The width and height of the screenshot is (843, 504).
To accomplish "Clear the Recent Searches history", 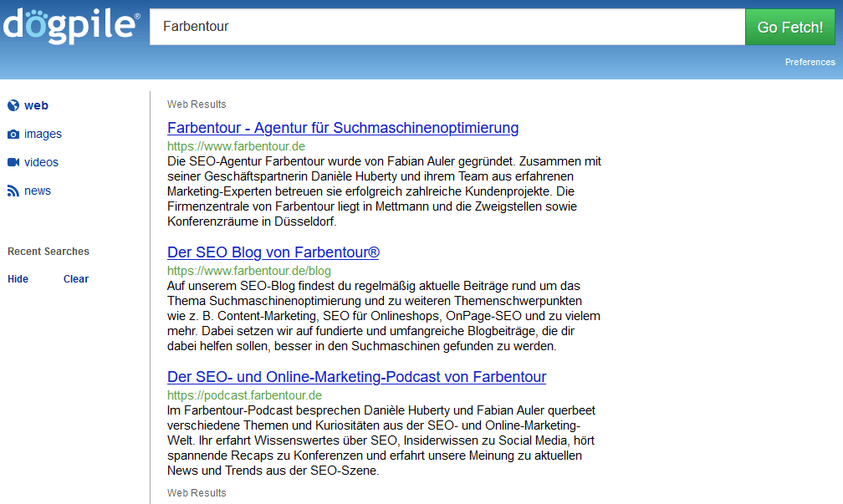I will pyautogui.click(x=76, y=279).
